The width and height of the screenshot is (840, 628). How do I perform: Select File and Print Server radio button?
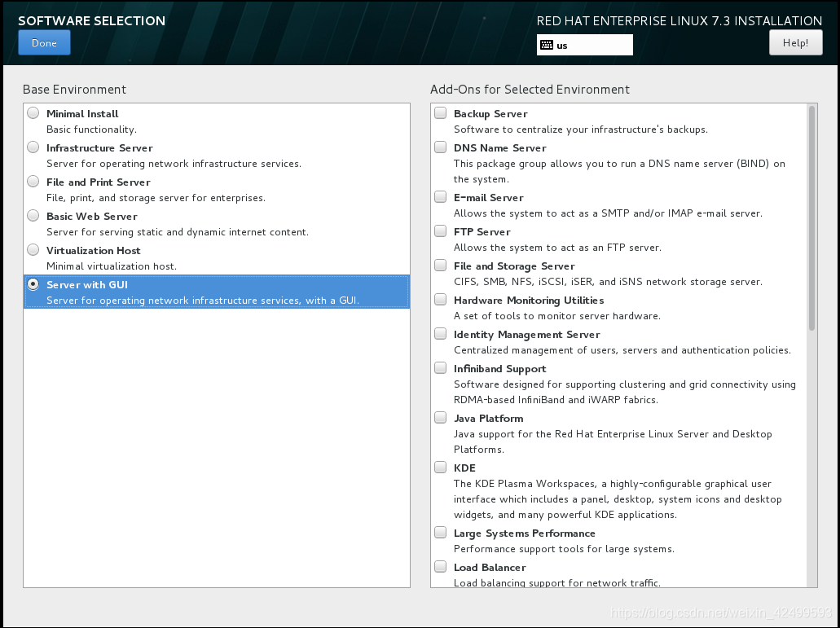coord(33,182)
